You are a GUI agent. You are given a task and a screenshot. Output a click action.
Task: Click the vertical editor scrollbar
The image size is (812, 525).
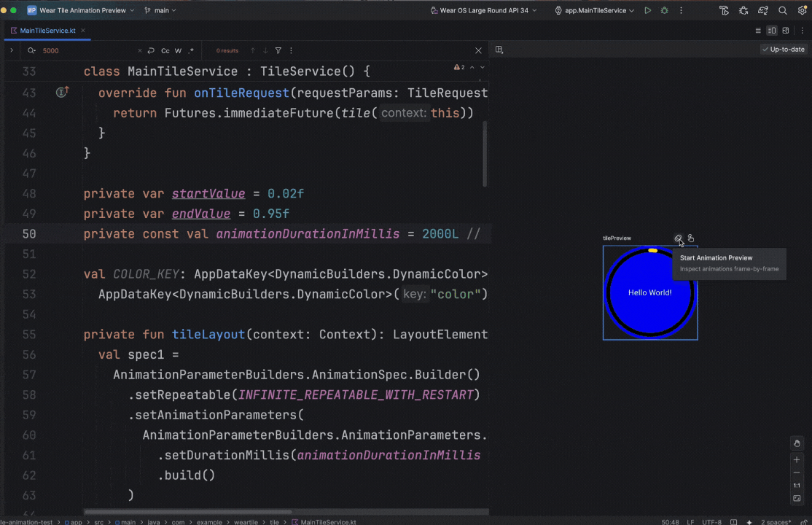point(485,153)
